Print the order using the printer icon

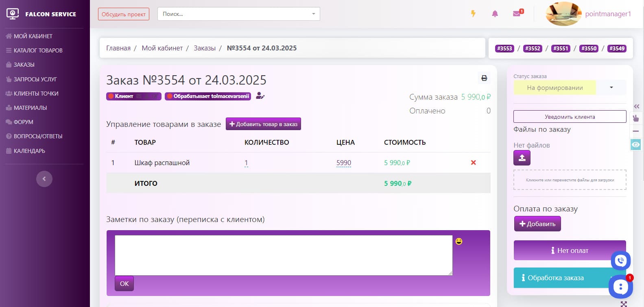(x=484, y=78)
